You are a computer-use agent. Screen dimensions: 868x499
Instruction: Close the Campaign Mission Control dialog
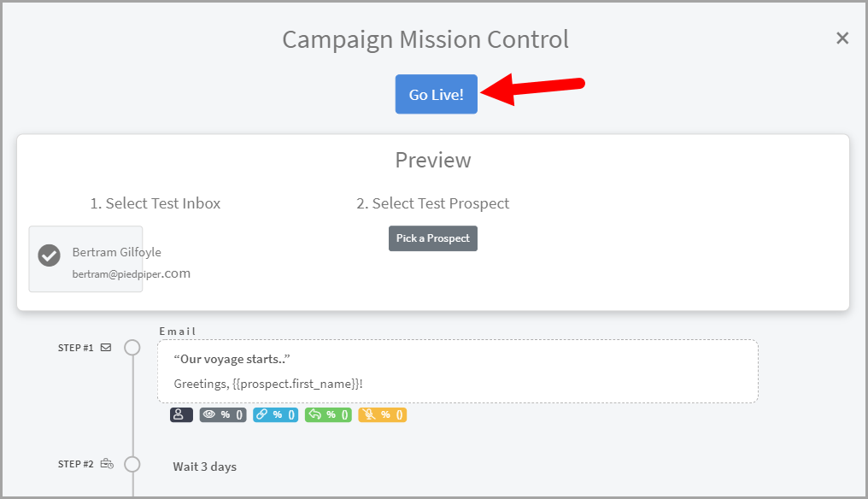(x=842, y=38)
